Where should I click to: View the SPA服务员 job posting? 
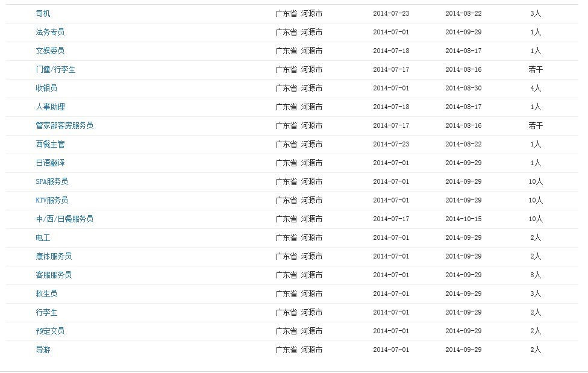52,181
